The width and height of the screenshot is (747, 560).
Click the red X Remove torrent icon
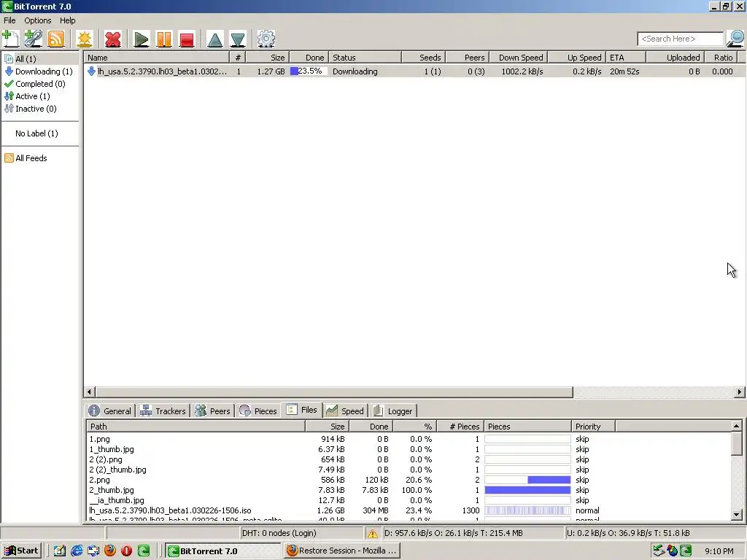point(113,39)
